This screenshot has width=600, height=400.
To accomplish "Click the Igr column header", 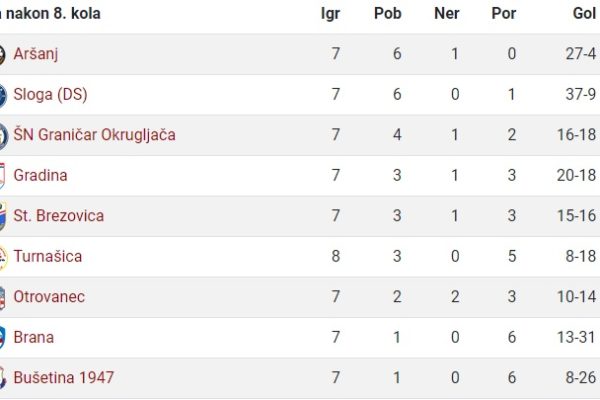I will (x=331, y=14).
